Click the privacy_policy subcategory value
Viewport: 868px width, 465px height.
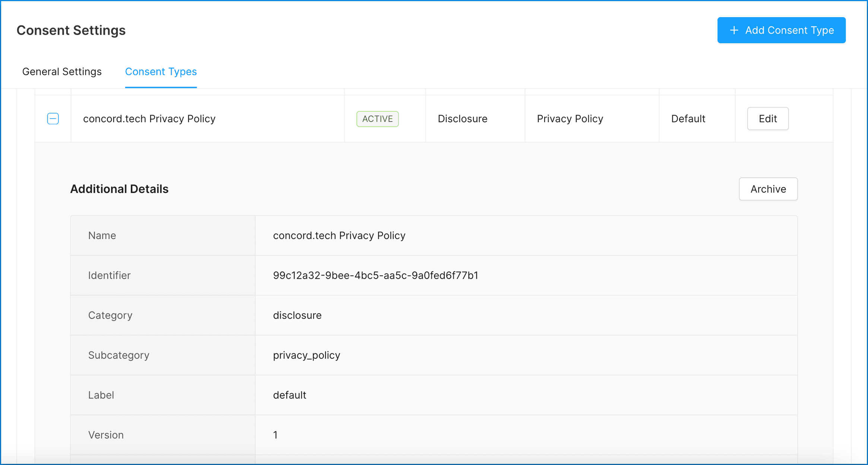coord(306,355)
